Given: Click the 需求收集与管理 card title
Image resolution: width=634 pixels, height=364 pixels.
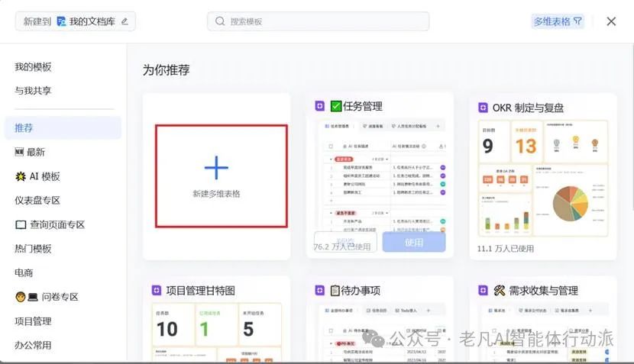Looking at the screenshot, I should tap(543, 291).
